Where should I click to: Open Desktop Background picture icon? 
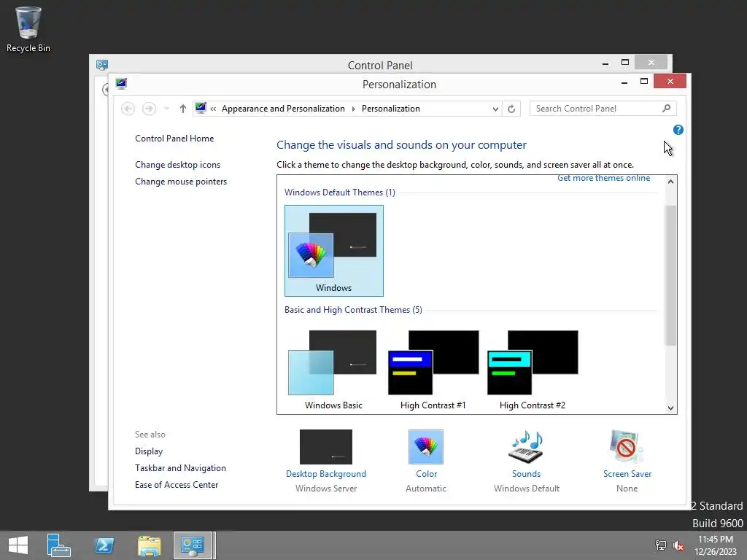pyautogui.click(x=326, y=447)
